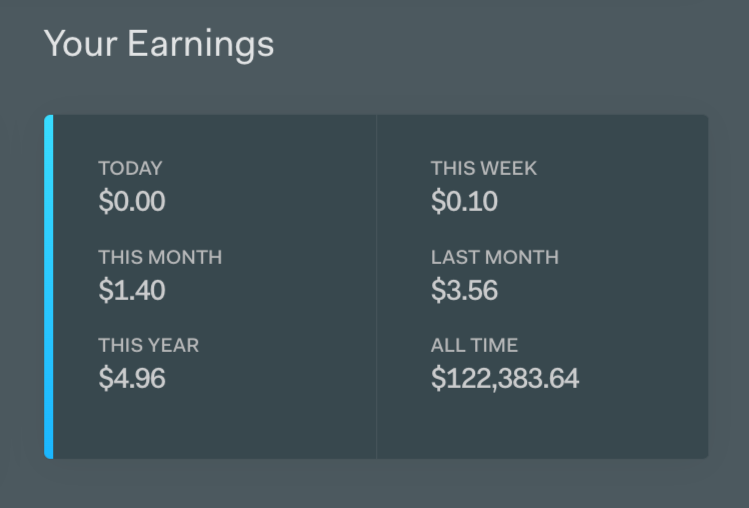Select the TODAY earnings label
The image size is (749, 508).
pos(130,168)
